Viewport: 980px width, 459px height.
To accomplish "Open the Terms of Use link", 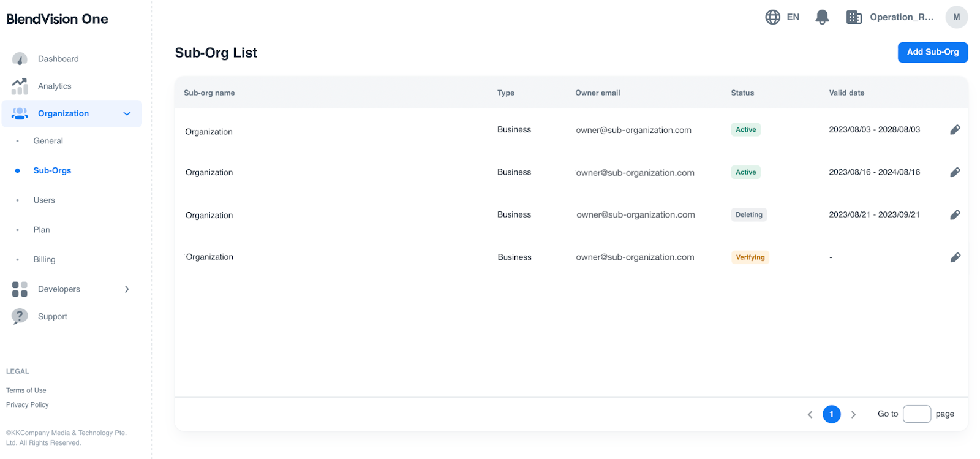I will coord(26,390).
